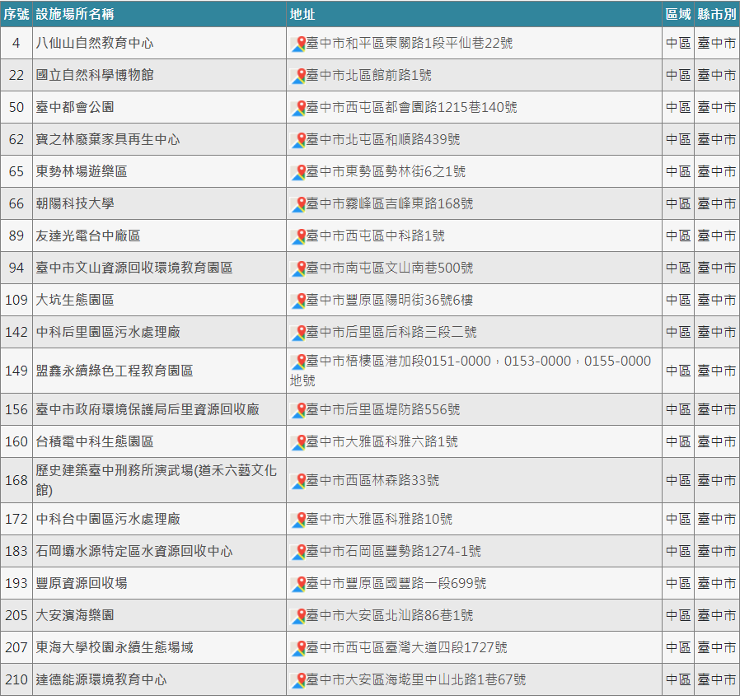Click 中區 in the 大安濱海樂園 row

[x=678, y=615]
